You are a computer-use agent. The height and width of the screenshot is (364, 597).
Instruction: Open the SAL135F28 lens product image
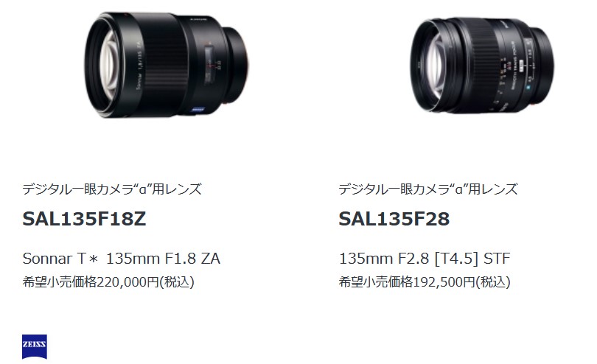click(483, 65)
